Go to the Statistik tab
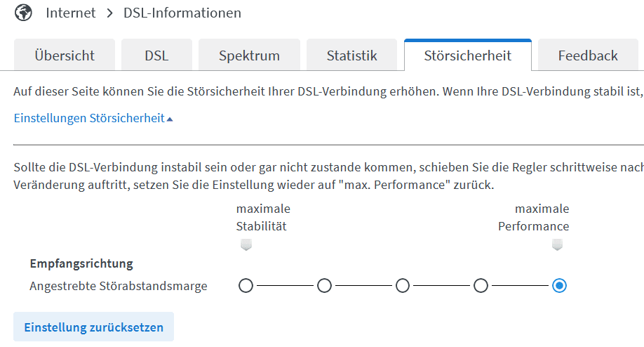644x347 pixels. [x=351, y=55]
